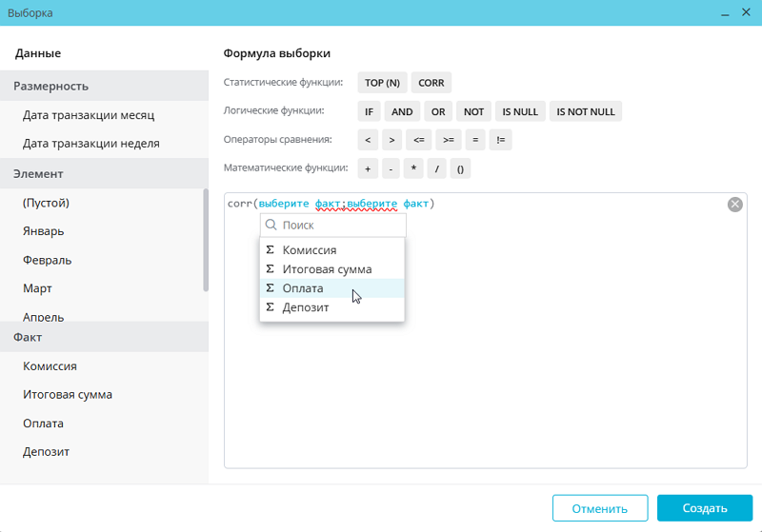762x532 pixels.
Task: Add the multiplication * operator
Action: tap(414, 168)
